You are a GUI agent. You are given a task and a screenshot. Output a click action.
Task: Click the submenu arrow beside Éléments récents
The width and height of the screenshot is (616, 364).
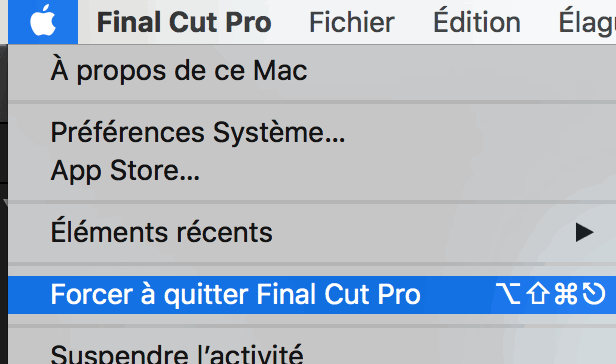pyautogui.click(x=584, y=232)
